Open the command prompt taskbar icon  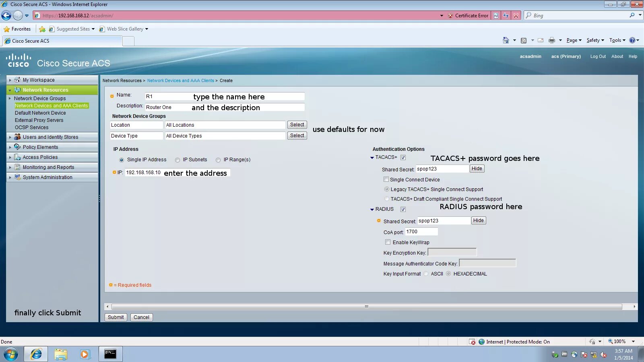point(110,354)
